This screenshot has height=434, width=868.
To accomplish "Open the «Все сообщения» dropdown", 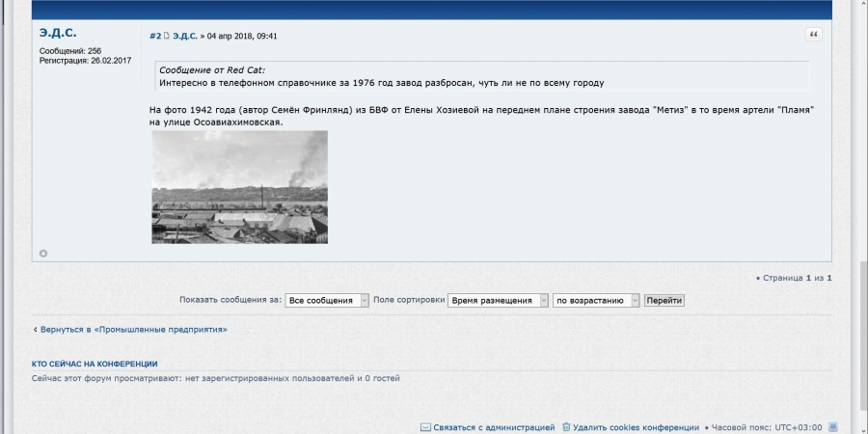I will (x=327, y=300).
